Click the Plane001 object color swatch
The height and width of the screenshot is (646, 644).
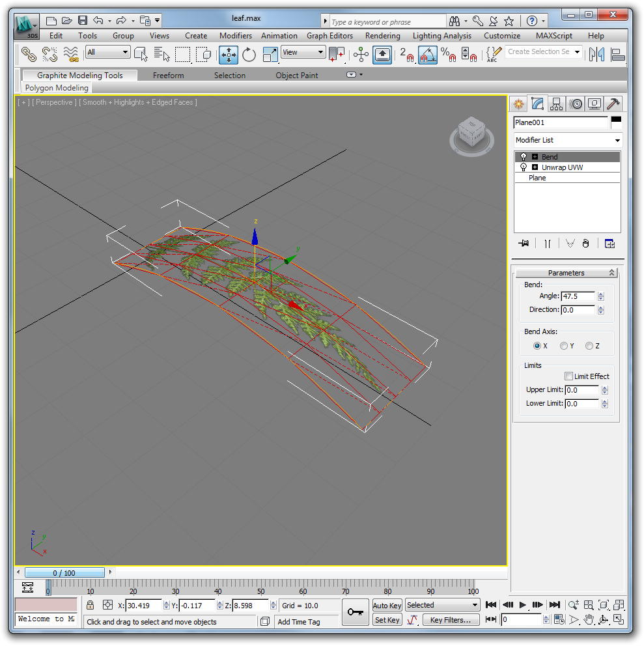(x=615, y=122)
